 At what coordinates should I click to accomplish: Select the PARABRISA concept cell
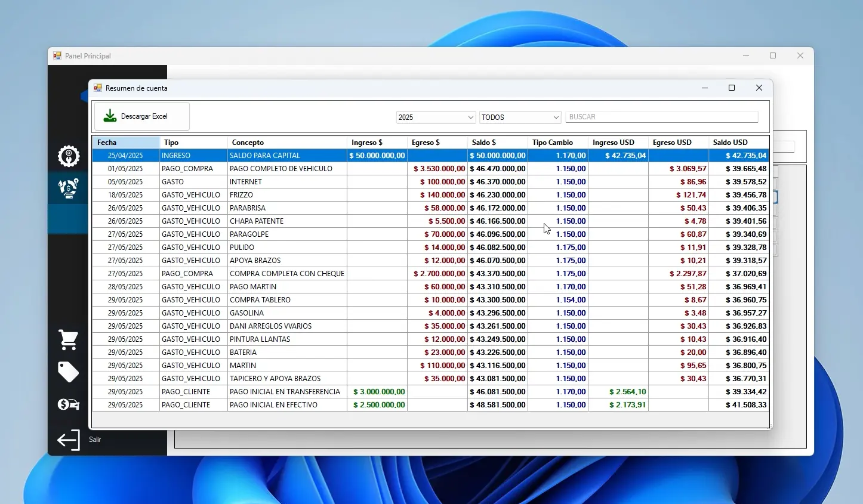287,208
